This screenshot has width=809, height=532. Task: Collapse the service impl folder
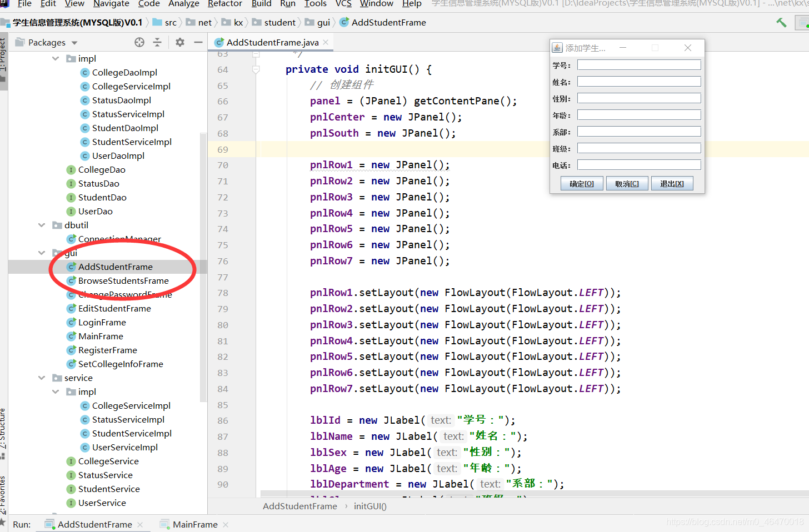pos(56,392)
